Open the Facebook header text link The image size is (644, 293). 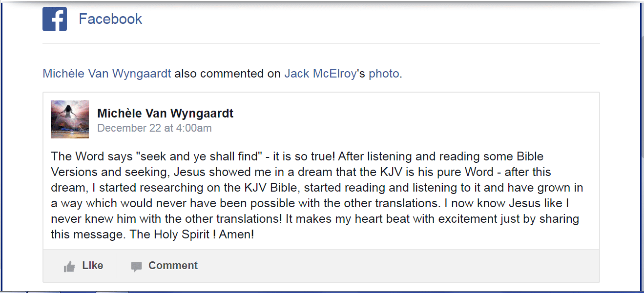coord(110,19)
